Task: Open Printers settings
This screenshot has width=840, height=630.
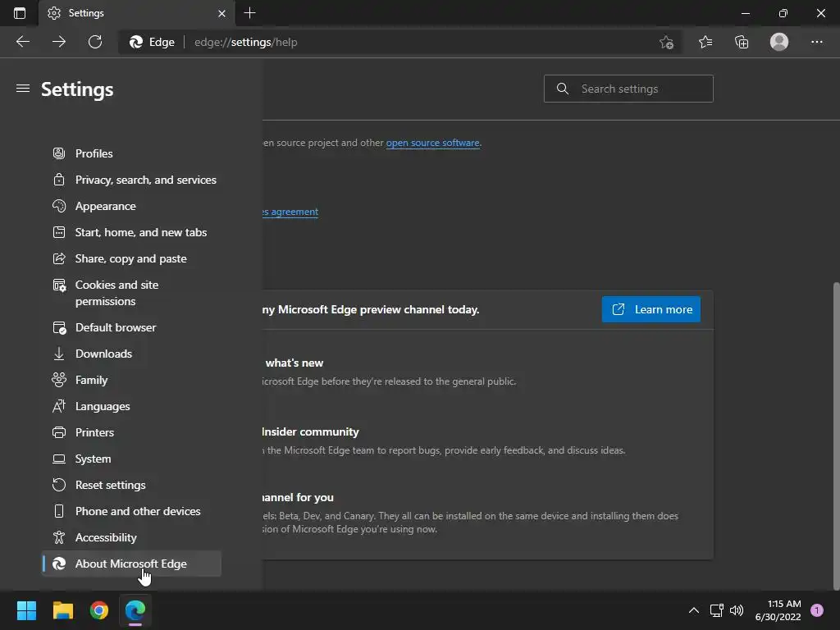Action: click(131, 432)
